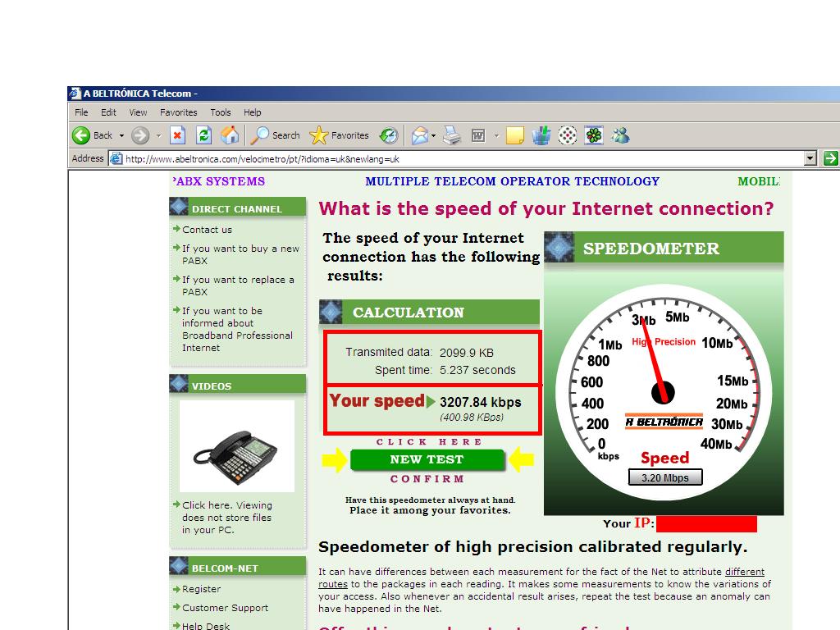Viewport: 840px width, 630px height.
Task: Click the BELCOM-NET section header
Action: 237,568
